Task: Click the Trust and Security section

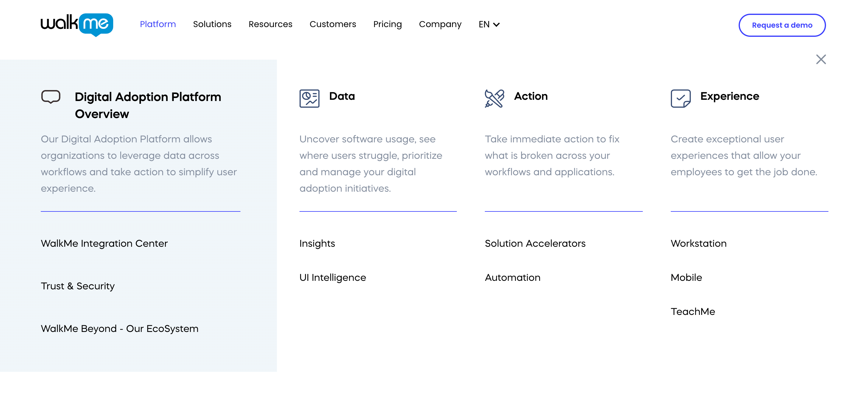Action: click(x=78, y=286)
